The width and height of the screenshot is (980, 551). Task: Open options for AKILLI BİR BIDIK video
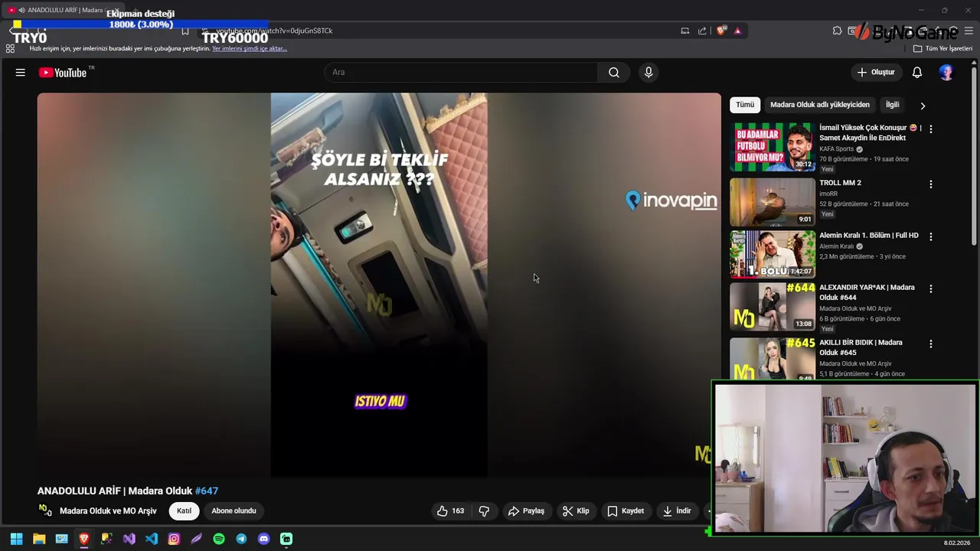(x=931, y=344)
